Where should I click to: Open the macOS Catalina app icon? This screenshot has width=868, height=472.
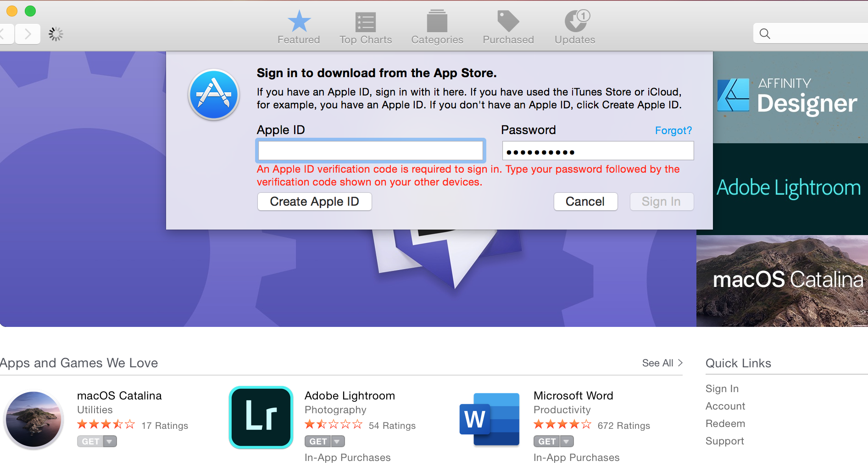click(x=33, y=419)
